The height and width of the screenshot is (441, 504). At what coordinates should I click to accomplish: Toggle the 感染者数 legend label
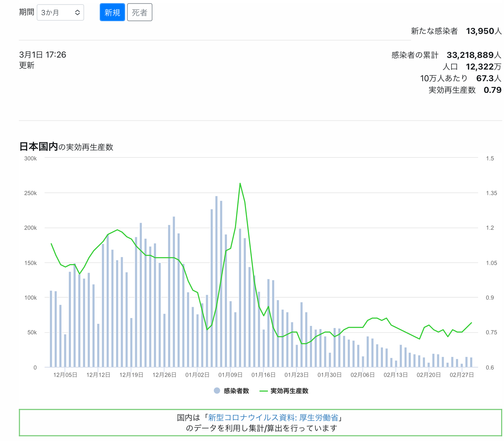[236, 391]
